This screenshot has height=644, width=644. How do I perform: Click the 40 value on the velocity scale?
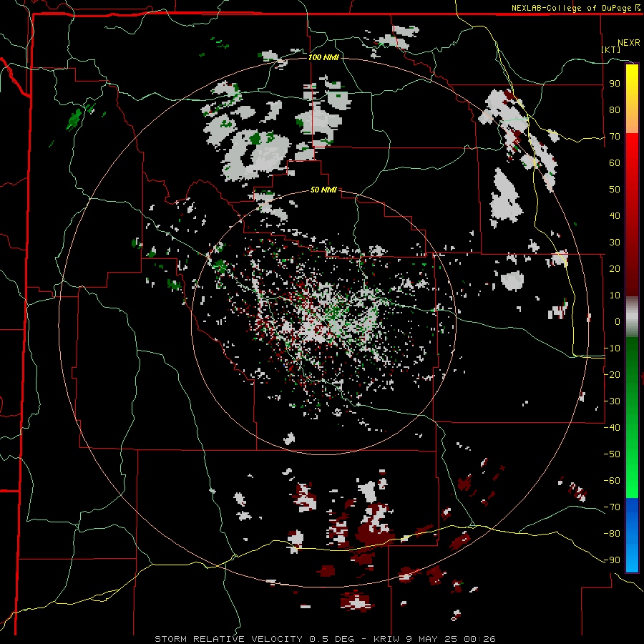tap(615, 215)
